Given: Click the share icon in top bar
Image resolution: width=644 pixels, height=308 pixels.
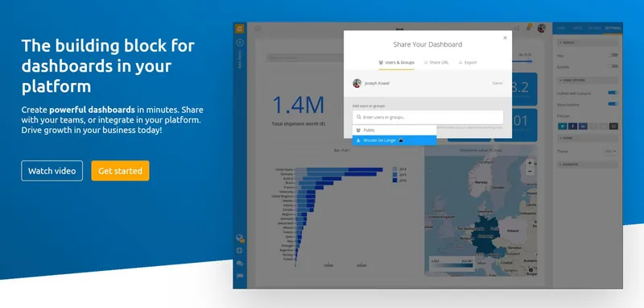Looking at the screenshot, I should pos(517,29).
